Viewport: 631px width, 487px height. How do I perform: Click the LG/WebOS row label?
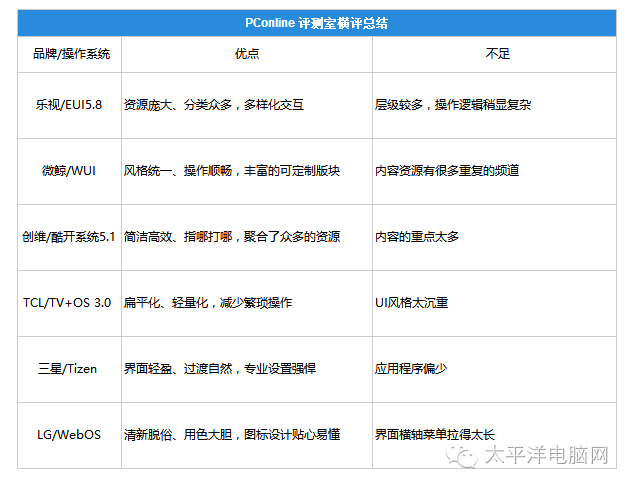pyautogui.click(x=69, y=434)
